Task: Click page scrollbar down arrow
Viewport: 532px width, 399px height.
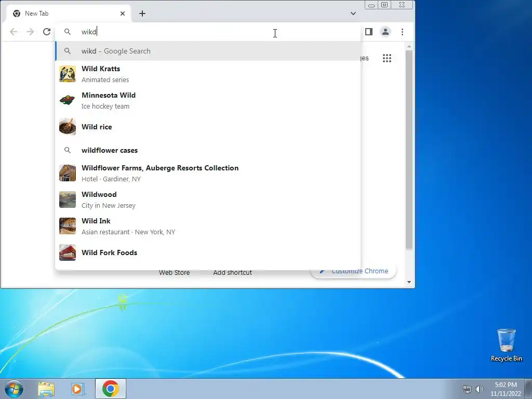Action: click(x=409, y=282)
